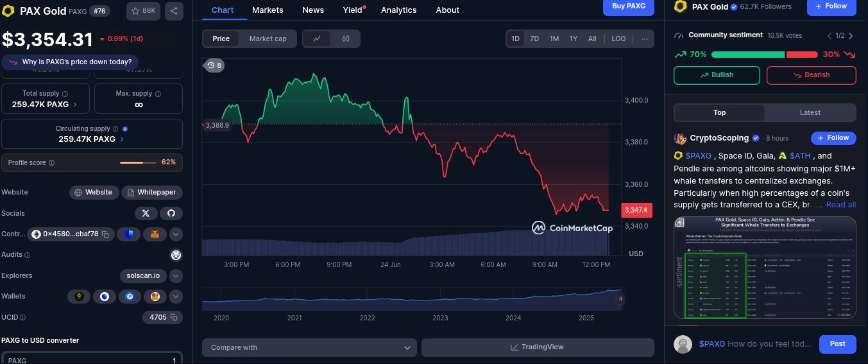This screenshot has height=364, width=868.
Task: Open the MetaMask wallet icon in Wallets
Action: (x=155, y=297)
